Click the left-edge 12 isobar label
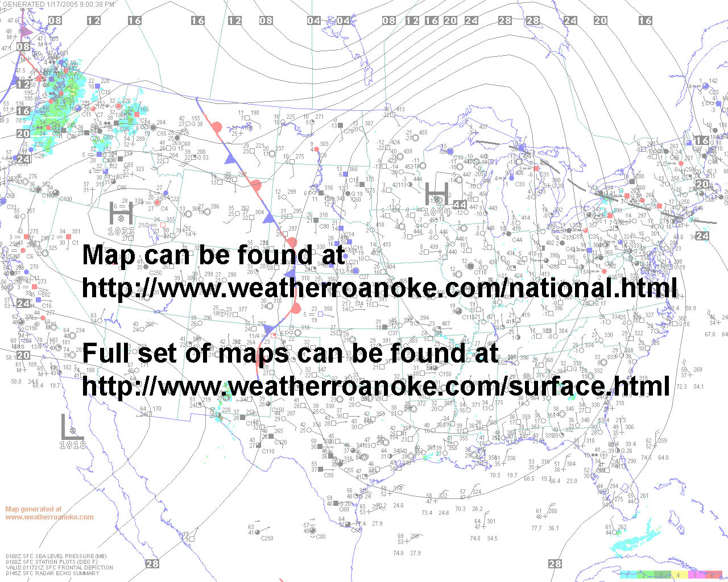 (x=23, y=84)
